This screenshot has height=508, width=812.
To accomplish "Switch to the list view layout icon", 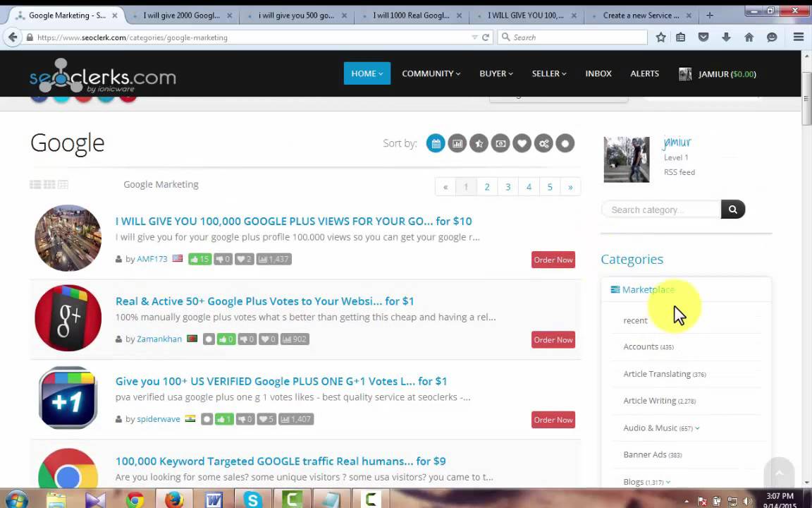I will 35,185.
